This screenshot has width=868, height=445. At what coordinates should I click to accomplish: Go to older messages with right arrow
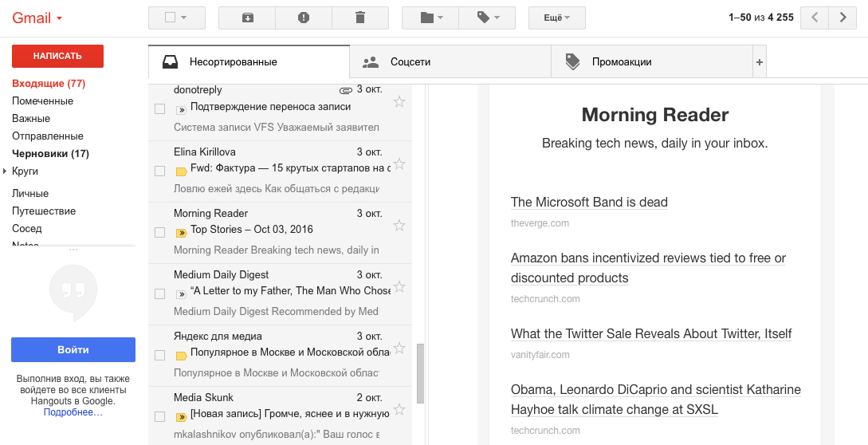pyautogui.click(x=843, y=18)
